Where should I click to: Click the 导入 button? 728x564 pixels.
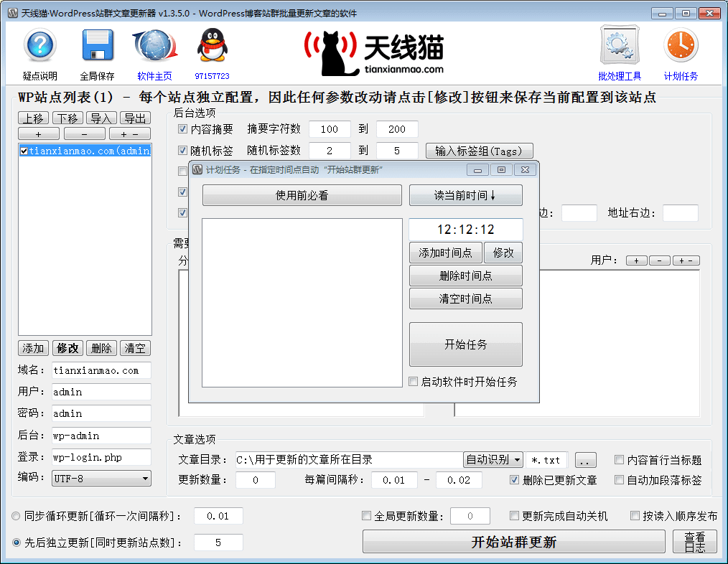pos(101,118)
